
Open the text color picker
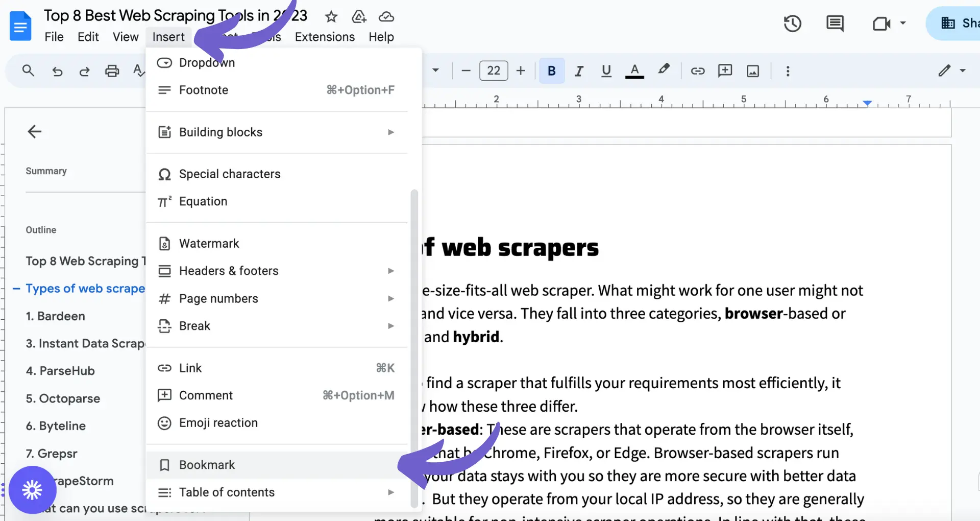[634, 70]
